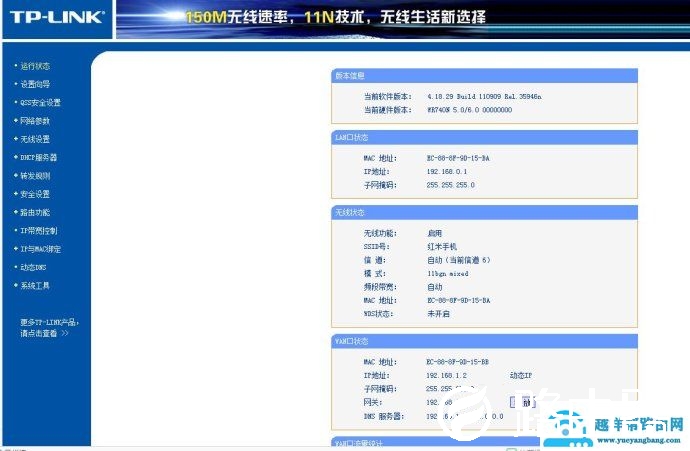Viewport: 690px width, 451px height.
Task: Click LAN IP address 192.168.0.1
Action: pos(447,172)
